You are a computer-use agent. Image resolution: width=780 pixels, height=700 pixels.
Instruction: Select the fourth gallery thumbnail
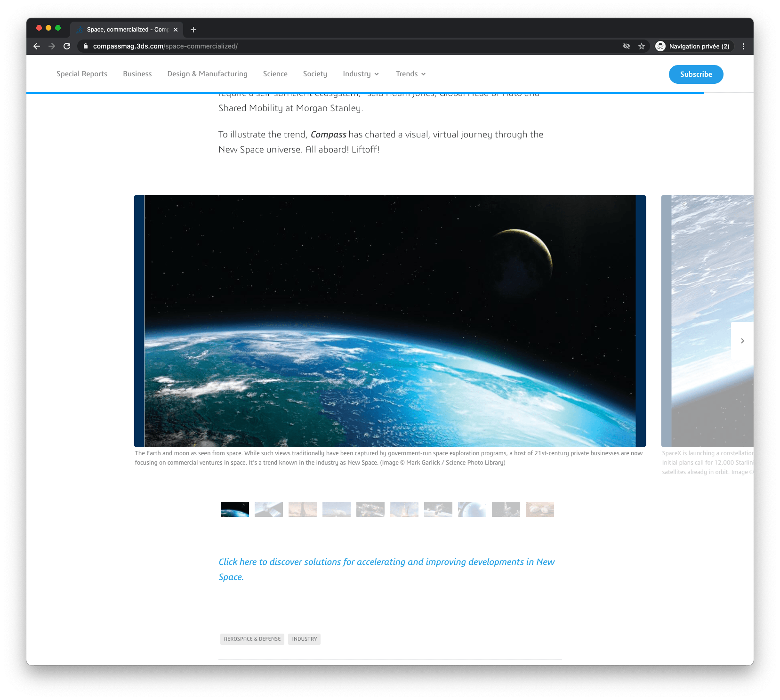[337, 509]
